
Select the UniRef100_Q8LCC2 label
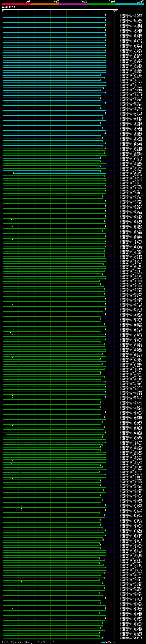coord(131,82)
